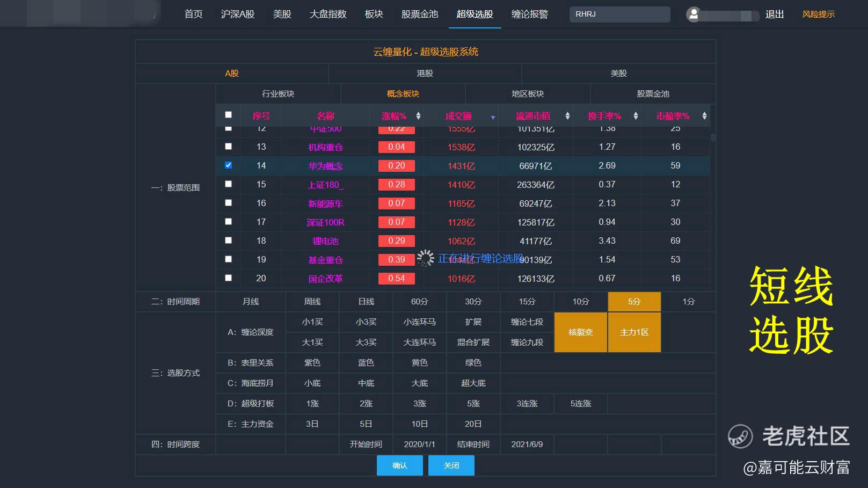This screenshot has height=488, width=868.
Task: Uncheck the 华为概念 row checkbox
Action: click(229, 165)
